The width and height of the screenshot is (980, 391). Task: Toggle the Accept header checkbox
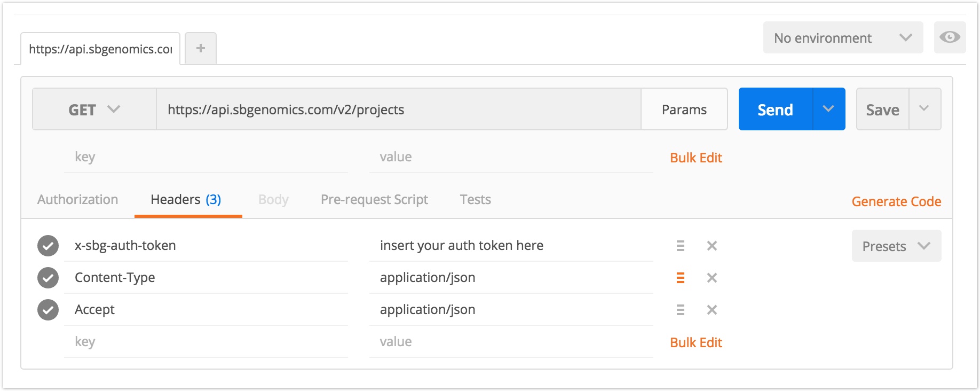pos(48,310)
